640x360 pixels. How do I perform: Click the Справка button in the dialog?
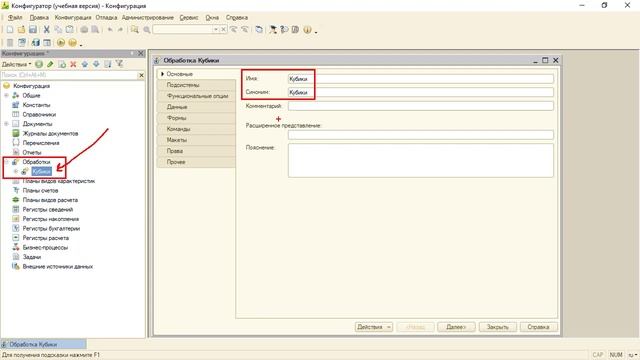tap(538, 327)
